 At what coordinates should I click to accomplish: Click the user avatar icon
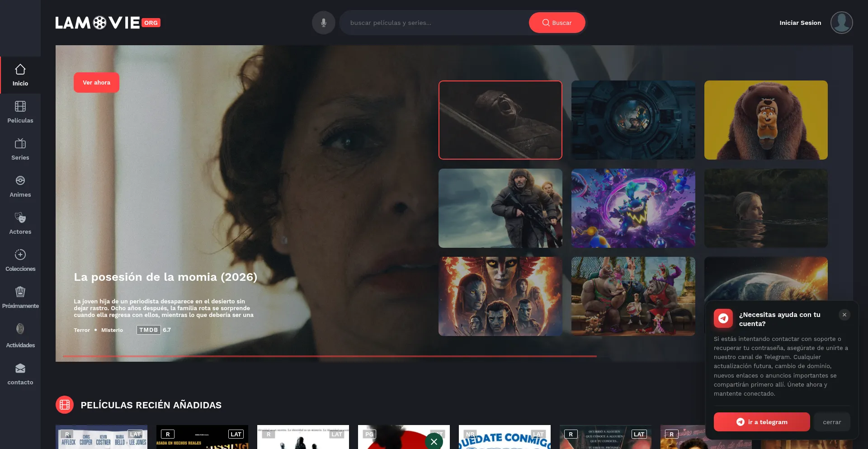pos(842,23)
